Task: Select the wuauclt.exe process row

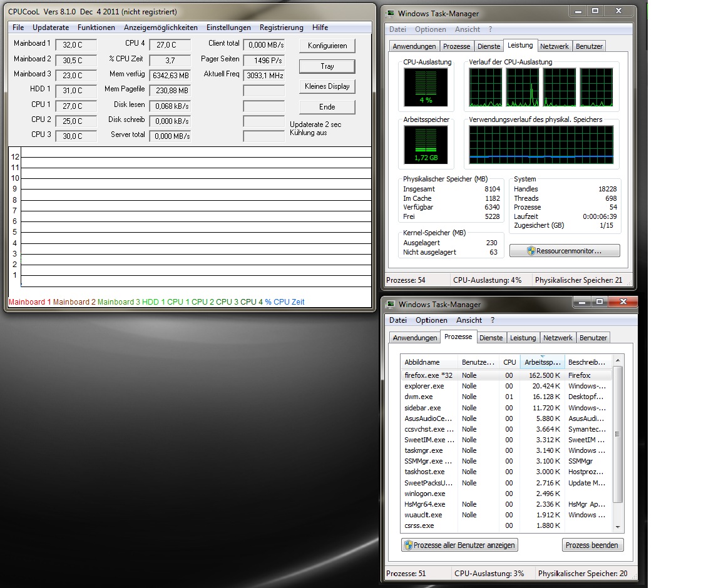Action: pos(506,515)
